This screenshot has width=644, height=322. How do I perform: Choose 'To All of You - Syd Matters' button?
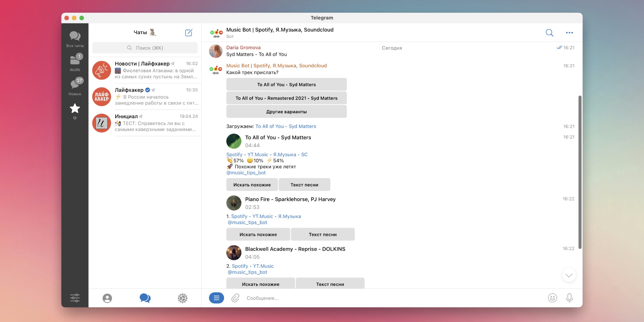287,84
